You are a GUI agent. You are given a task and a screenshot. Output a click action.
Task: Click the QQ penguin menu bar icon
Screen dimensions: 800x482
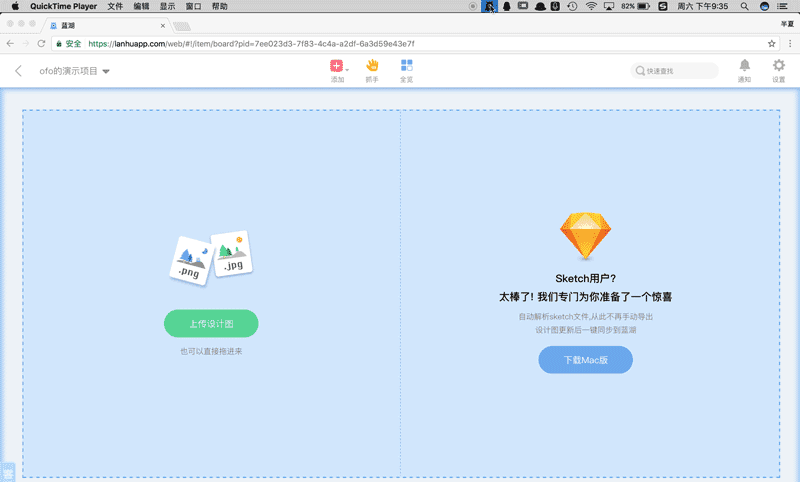[x=507, y=6]
